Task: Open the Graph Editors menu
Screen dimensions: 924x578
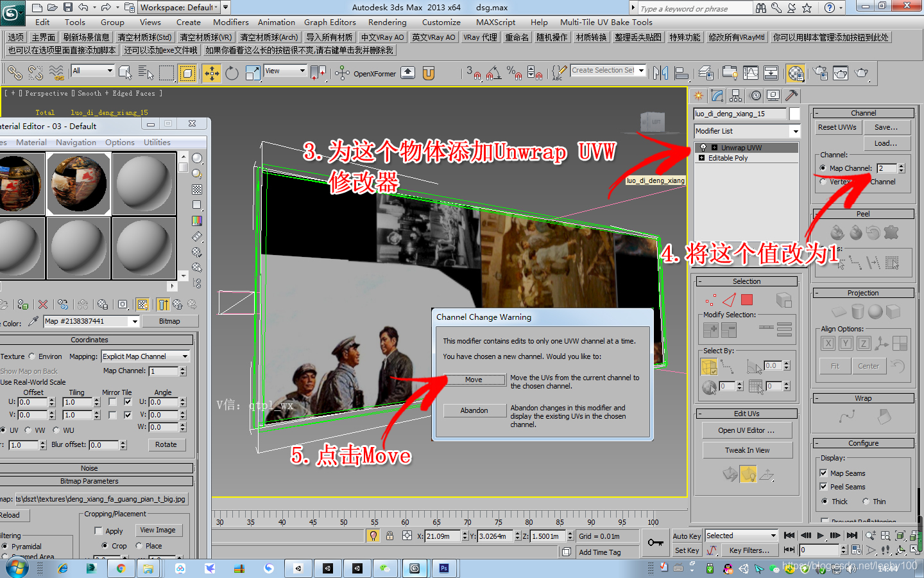Action: 330,22
